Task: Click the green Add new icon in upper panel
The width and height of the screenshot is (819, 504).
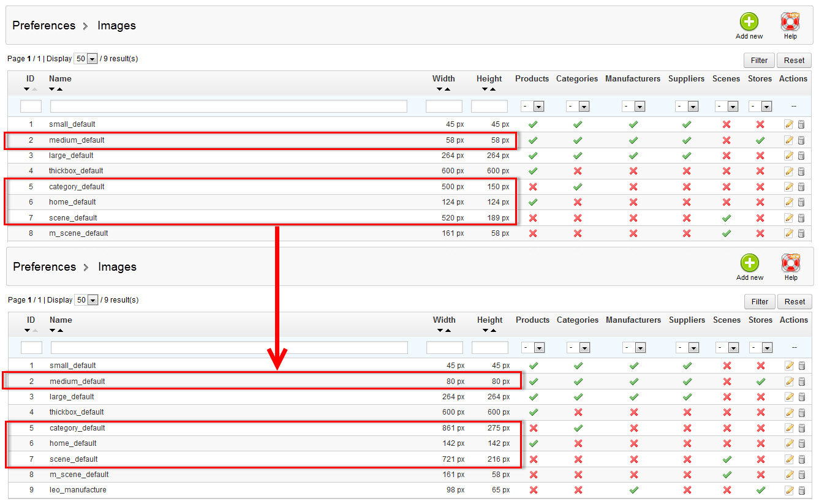Action: click(749, 22)
